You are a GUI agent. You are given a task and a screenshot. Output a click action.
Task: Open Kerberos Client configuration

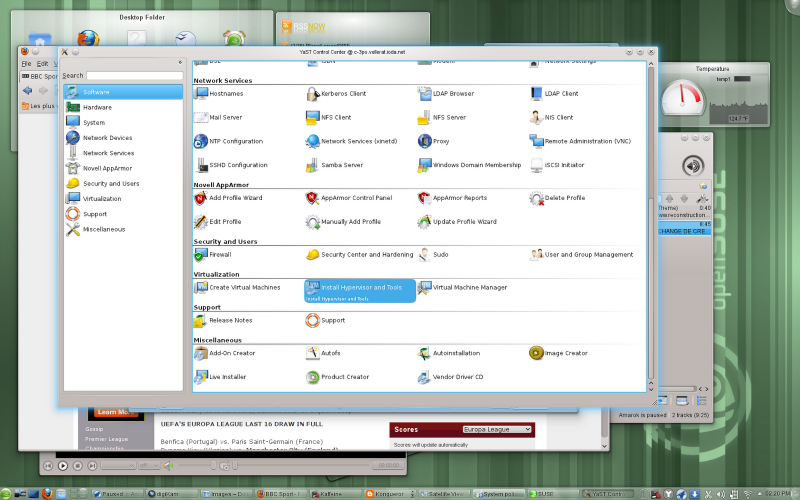336,94
